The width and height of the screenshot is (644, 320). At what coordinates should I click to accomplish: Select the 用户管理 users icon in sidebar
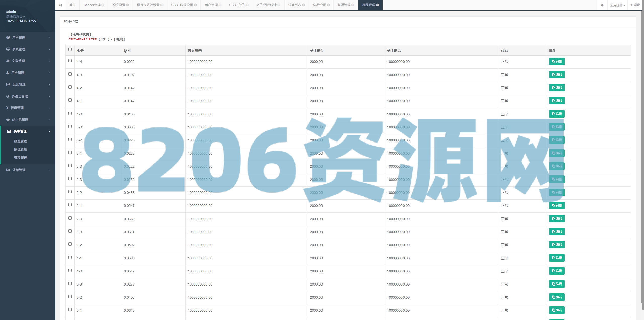pyautogui.click(x=8, y=38)
